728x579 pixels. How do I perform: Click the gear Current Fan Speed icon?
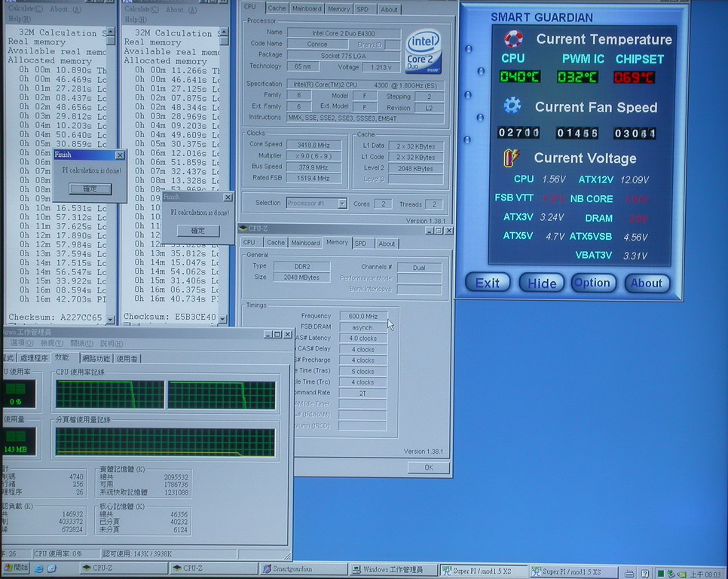[x=512, y=106]
